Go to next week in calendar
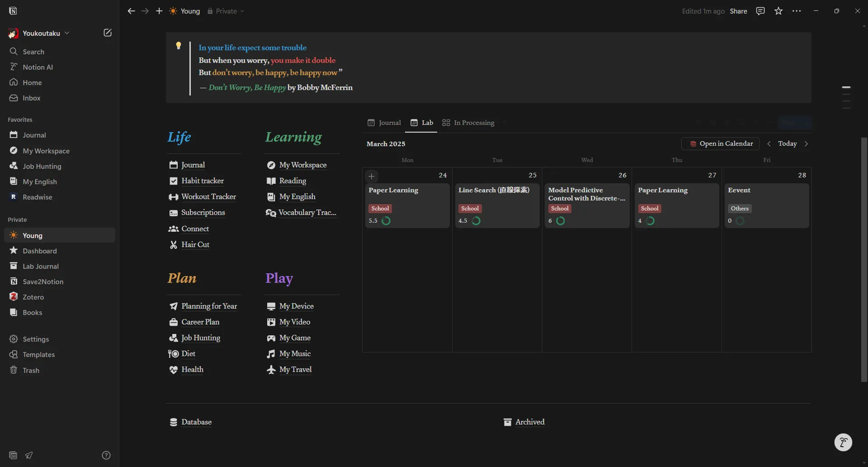868x467 pixels. pyautogui.click(x=807, y=144)
